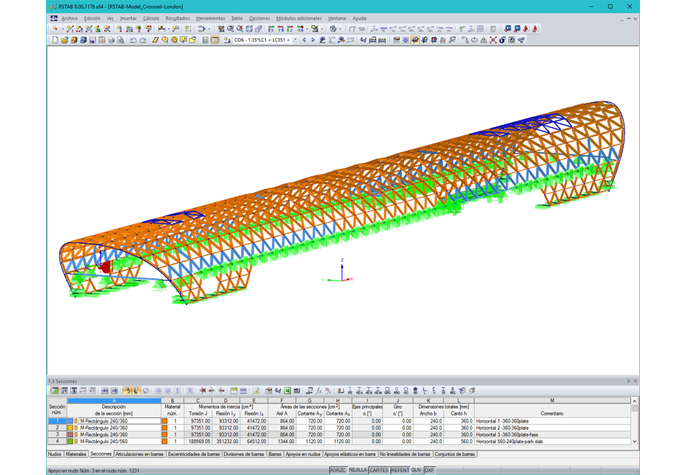Select the green color swatch in section row 4
The width and height of the screenshot is (686, 475).
[70, 441]
